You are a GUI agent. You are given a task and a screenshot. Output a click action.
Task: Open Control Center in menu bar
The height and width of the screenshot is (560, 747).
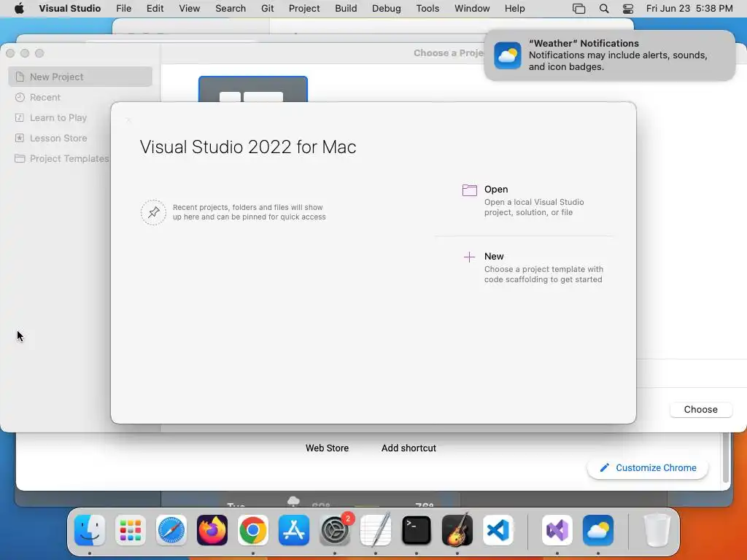click(628, 9)
